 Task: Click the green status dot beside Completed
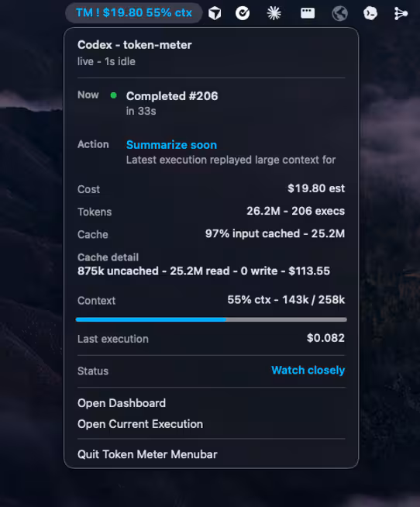click(x=113, y=95)
